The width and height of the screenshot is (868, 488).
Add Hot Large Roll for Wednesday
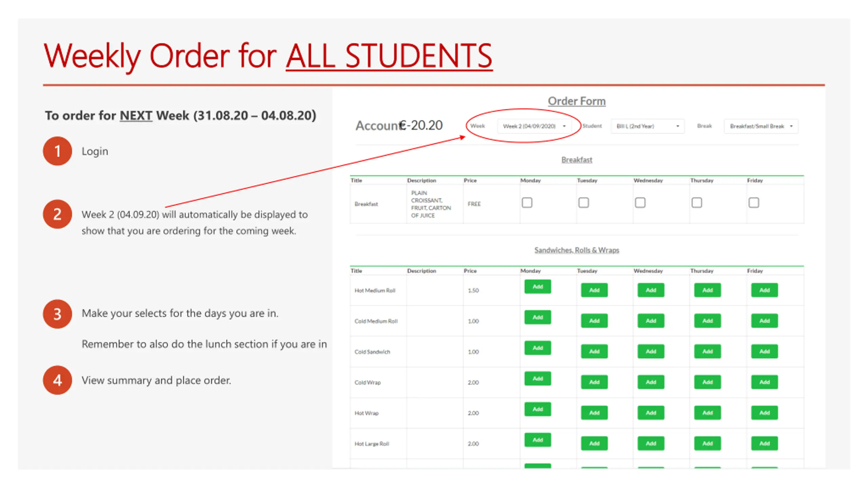click(651, 443)
